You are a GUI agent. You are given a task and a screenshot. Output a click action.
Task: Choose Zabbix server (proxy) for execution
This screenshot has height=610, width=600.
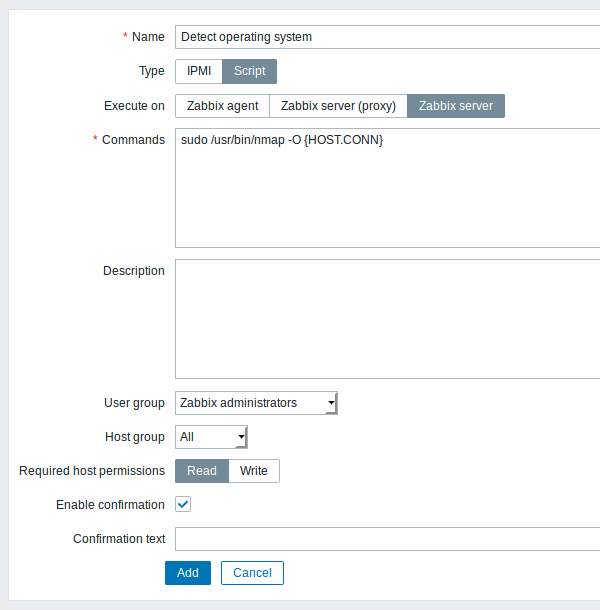pos(338,106)
